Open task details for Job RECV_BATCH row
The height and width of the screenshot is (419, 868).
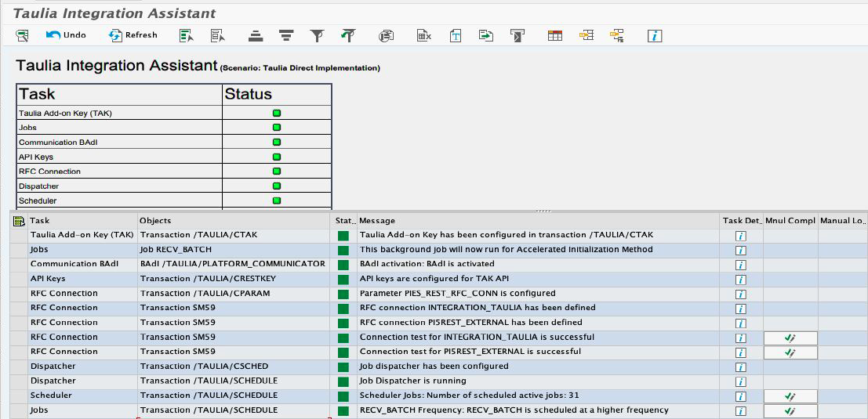tap(741, 251)
